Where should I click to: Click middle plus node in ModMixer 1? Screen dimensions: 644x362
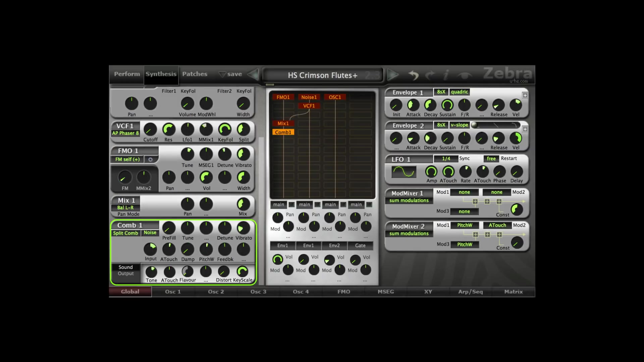tap(487, 201)
